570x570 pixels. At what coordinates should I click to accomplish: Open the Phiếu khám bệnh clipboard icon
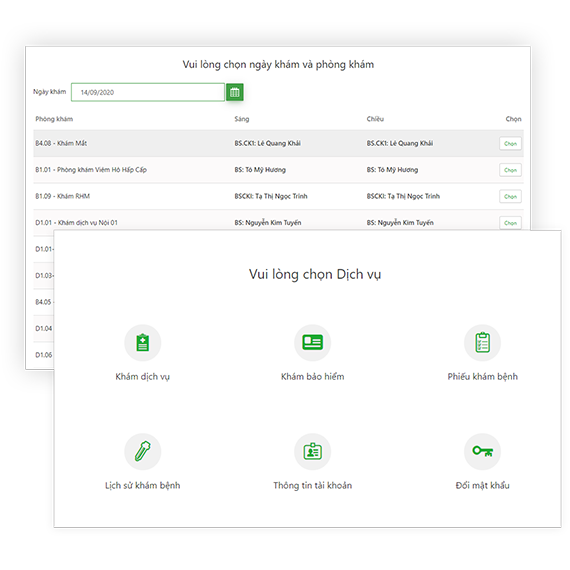click(482, 342)
